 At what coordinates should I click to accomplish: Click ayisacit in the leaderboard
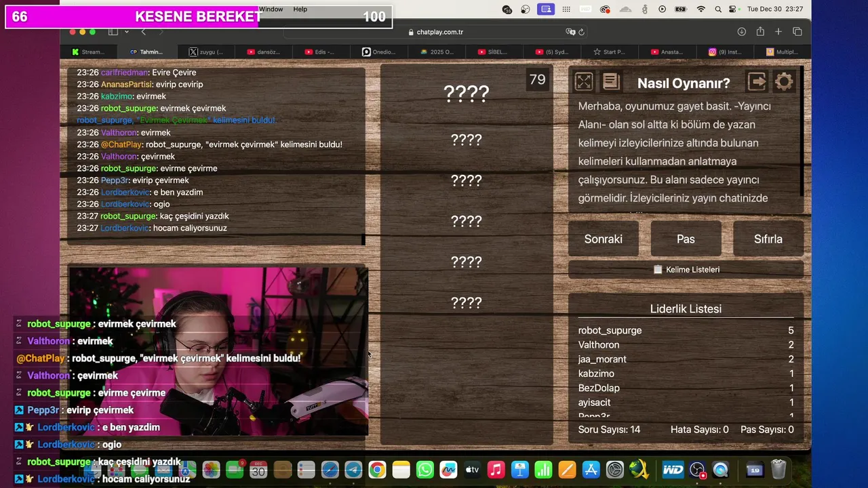click(594, 403)
